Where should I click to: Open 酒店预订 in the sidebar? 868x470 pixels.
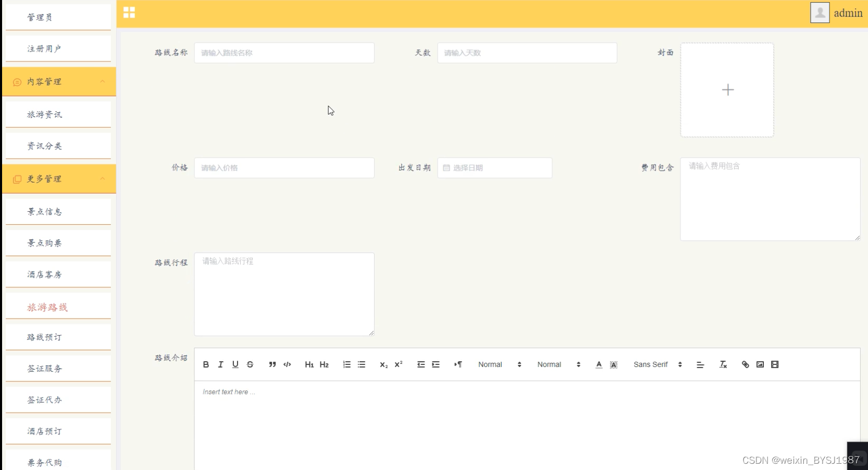(58, 431)
